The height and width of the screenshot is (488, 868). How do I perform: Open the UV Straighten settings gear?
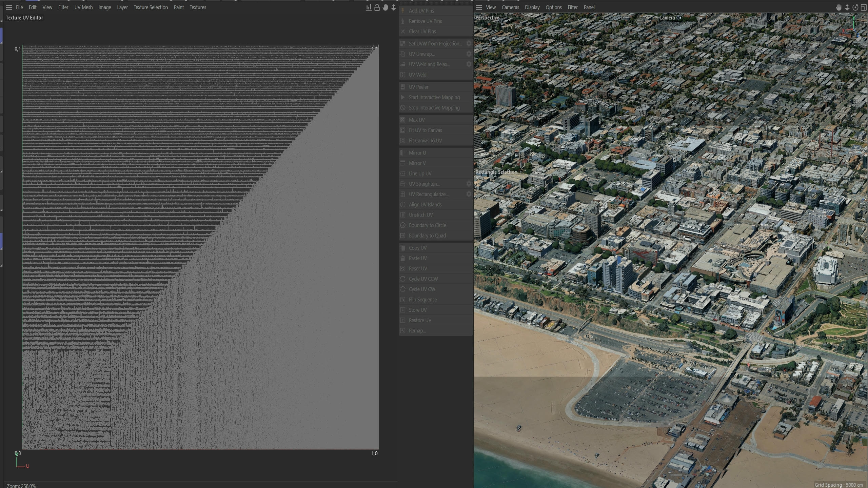pos(469,184)
